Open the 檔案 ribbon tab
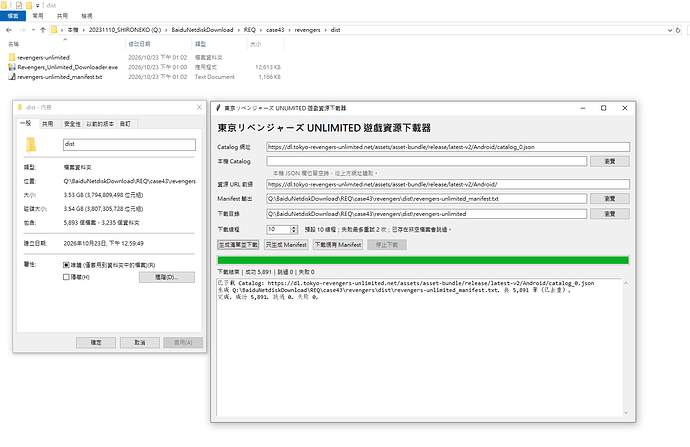 click(13, 16)
